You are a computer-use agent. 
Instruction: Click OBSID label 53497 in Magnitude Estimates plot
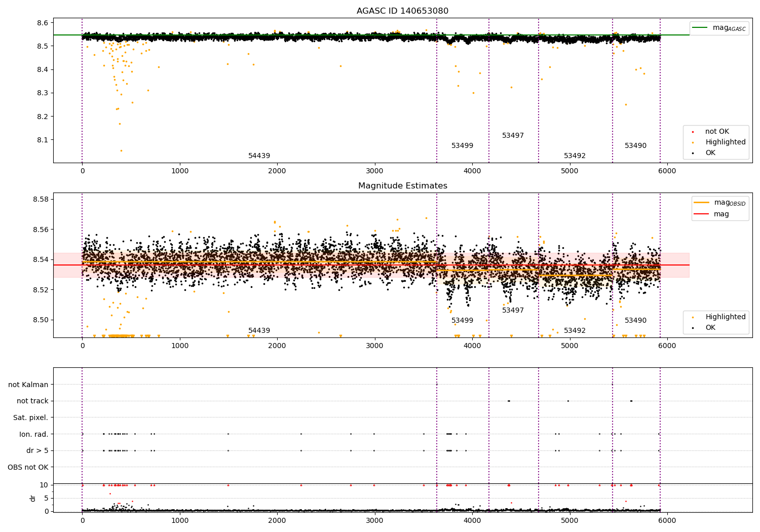pos(513,311)
